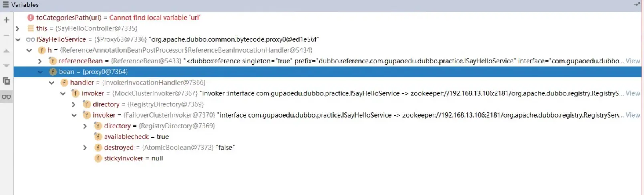Collapse the MockClusterInvoker invoker node
The height and width of the screenshot is (195, 644).
pyautogui.click(x=62, y=93)
